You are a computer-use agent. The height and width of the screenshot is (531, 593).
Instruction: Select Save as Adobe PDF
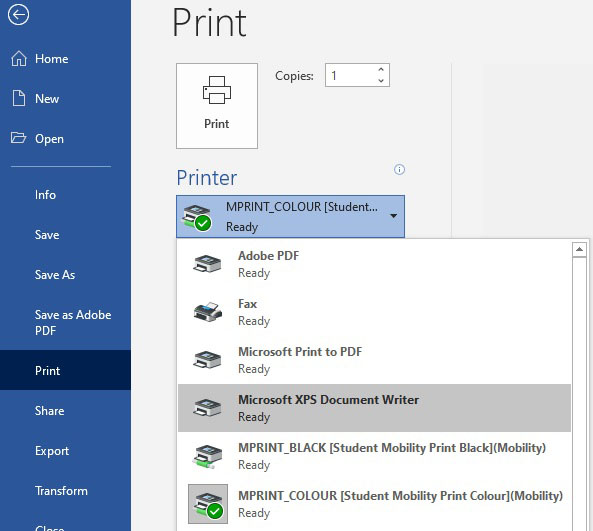coord(65,323)
